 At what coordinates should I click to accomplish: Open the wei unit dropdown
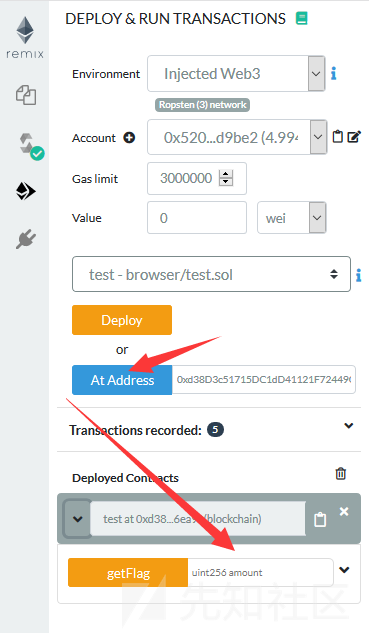(291, 218)
